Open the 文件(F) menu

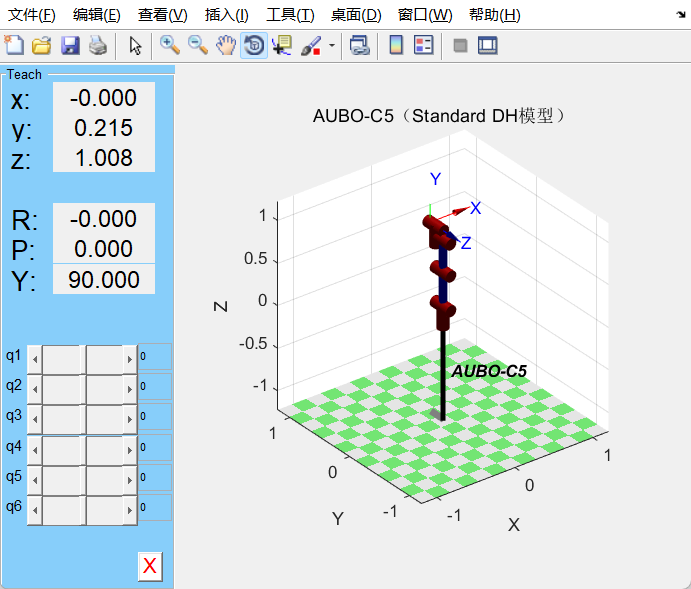click(32, 15)
